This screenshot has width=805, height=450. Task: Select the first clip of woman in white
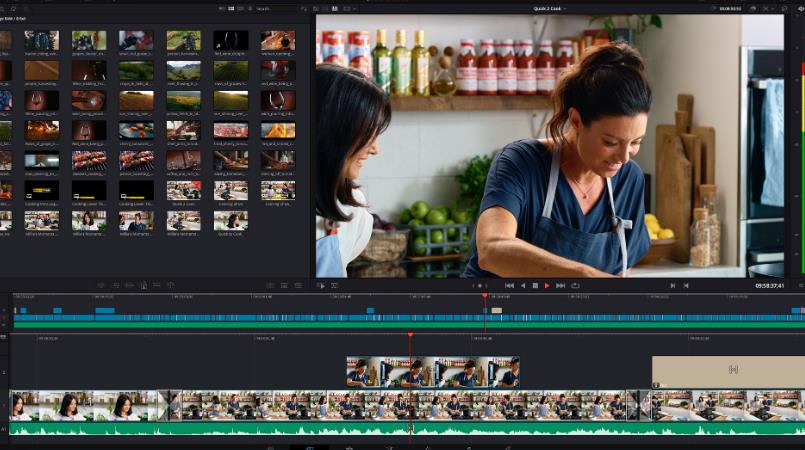point(89,405)
